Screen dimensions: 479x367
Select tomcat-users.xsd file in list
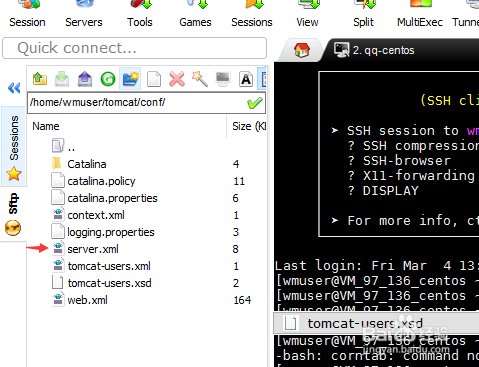point(110,283)
